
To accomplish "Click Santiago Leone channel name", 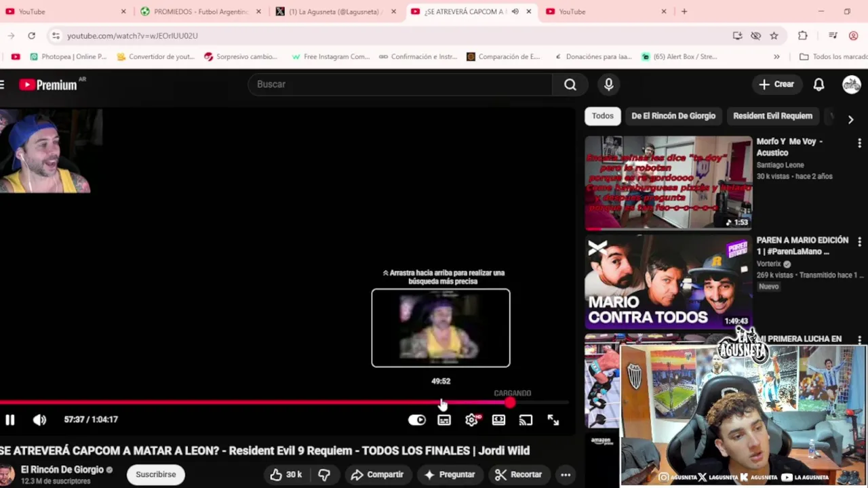I will [x=780, y=165].
